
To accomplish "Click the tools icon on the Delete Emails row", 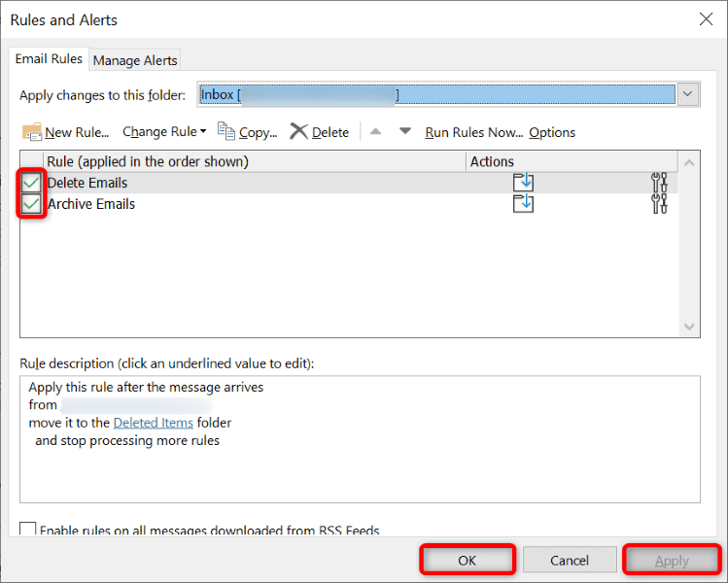I will click(x=659, y=182).
